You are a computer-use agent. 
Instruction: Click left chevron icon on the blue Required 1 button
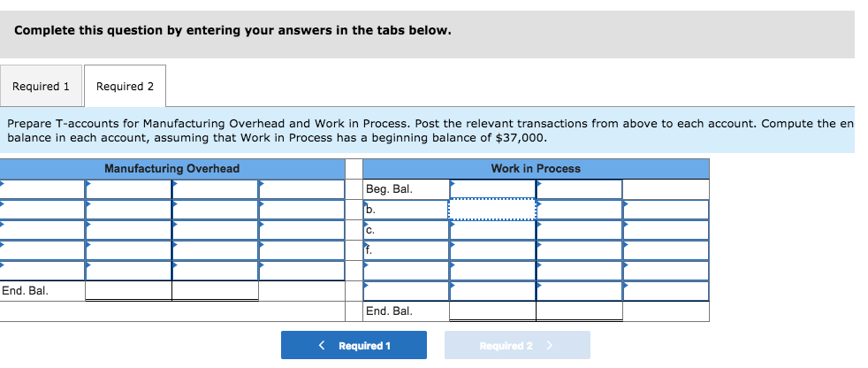pyautogui.click(x=323, y=345)
